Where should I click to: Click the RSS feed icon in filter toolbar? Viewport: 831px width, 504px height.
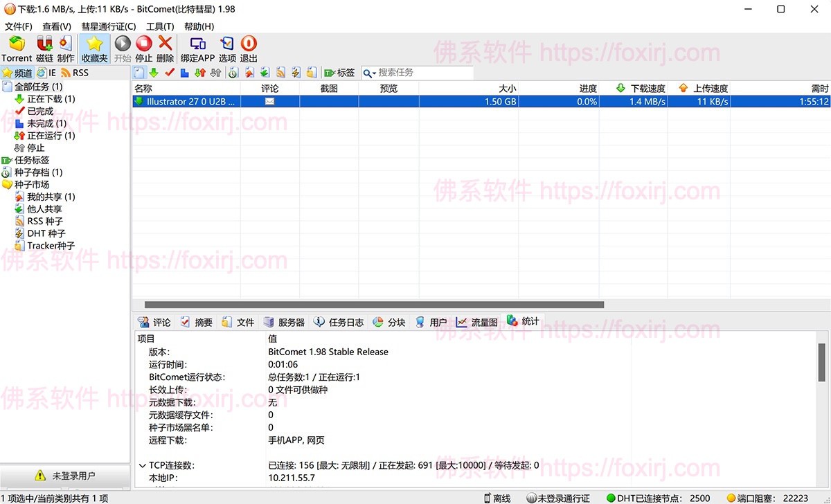[282, 72]
